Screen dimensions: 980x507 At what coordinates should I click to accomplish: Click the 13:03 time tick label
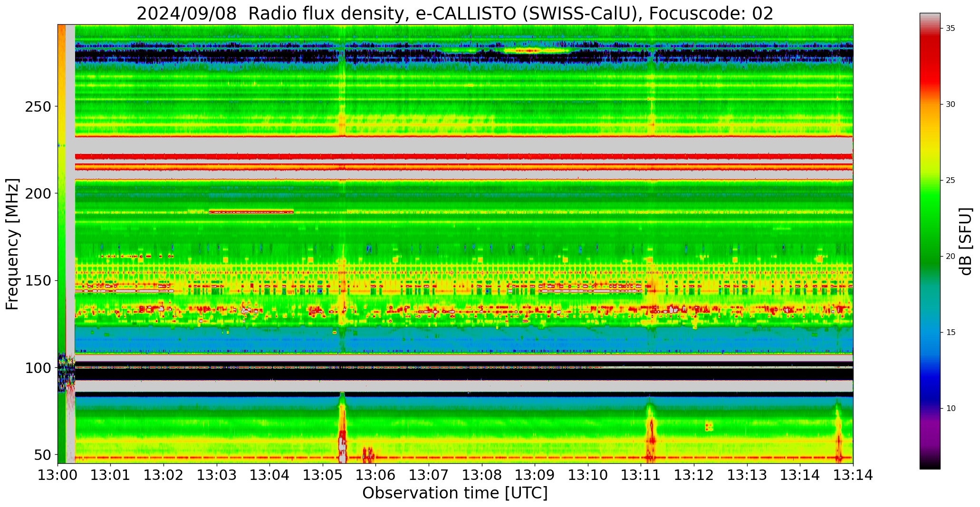[x=217, y=475]
